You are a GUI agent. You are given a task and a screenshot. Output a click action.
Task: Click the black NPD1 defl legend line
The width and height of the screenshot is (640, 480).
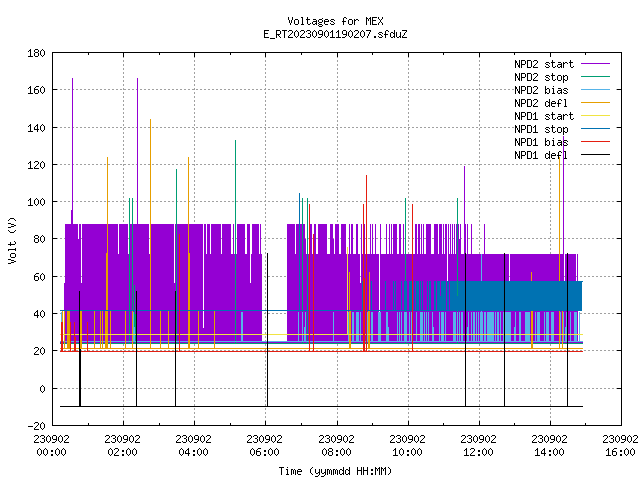(596, 155)
